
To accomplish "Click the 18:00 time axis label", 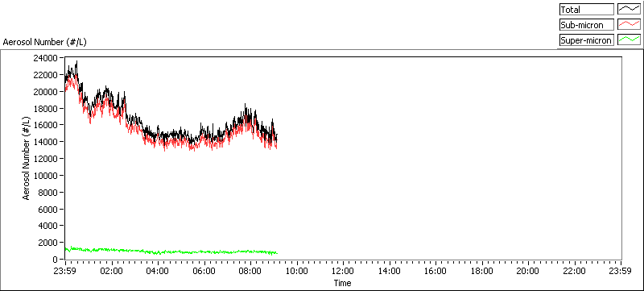I will tap(481, 272).
